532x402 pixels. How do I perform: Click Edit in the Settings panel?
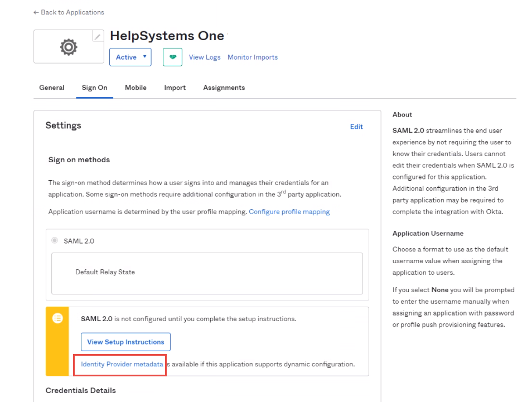coord(356,127)
